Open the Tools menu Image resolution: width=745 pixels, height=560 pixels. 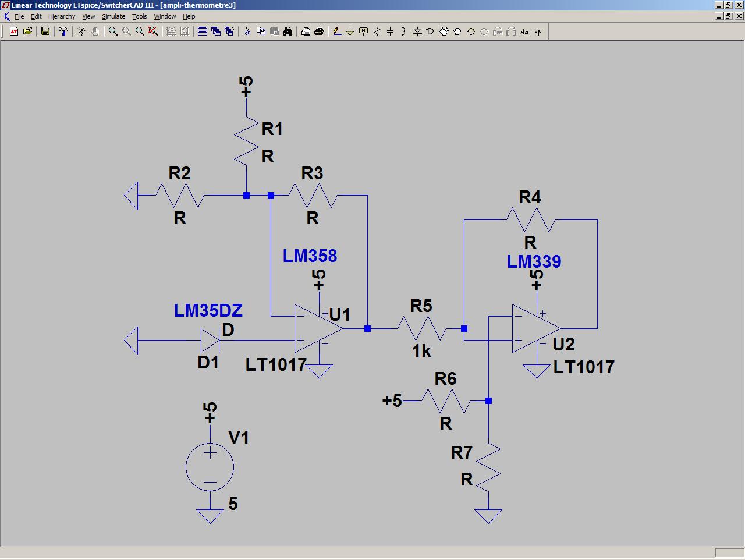click(x=140, y=16)
